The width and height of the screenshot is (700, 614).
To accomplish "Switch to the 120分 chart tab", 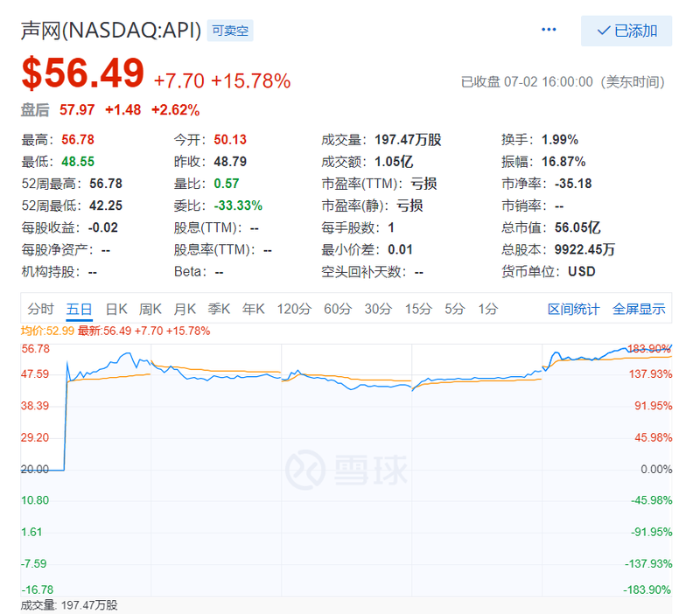I will point(294,309).
